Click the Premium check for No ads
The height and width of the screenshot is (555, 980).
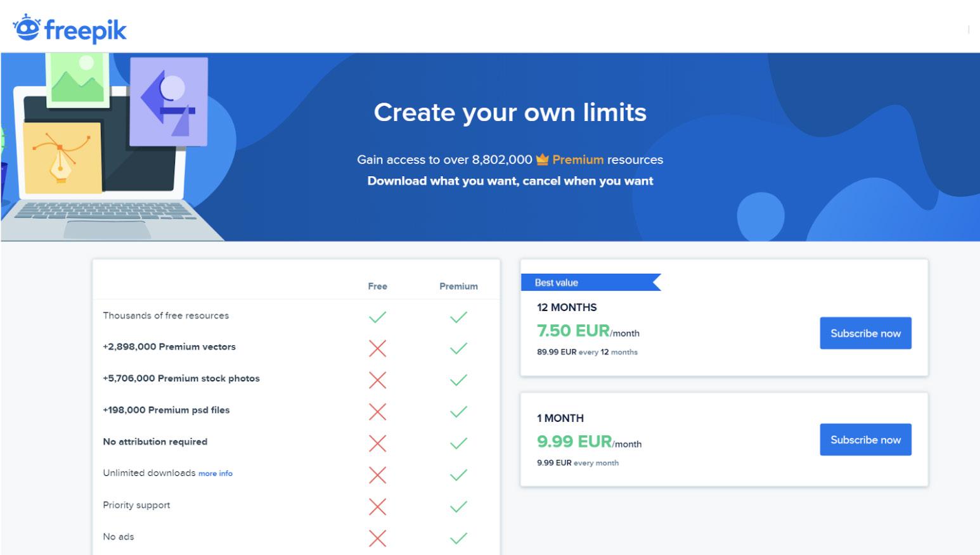(x=458, y=539)
